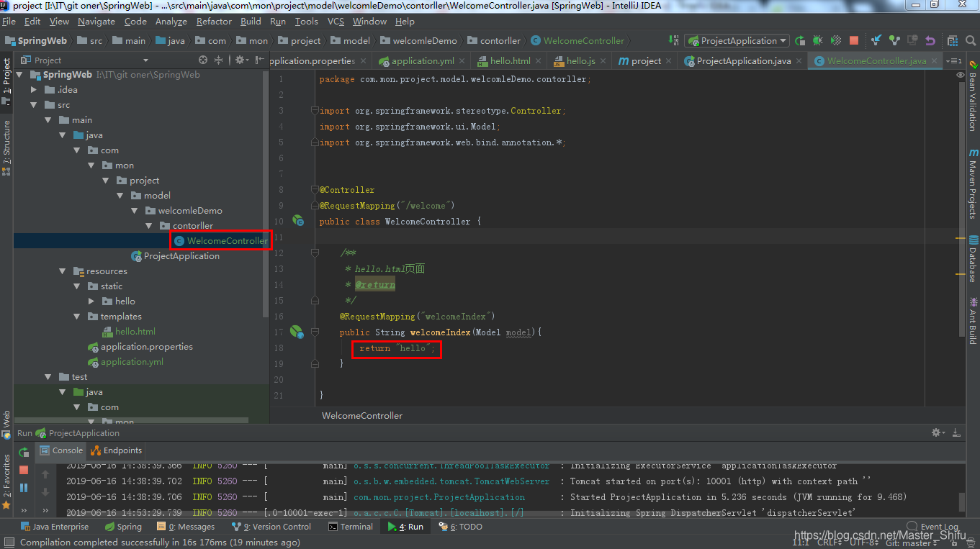Collapse the src folder
Screen dimensions: 980x549
[33, 105]
